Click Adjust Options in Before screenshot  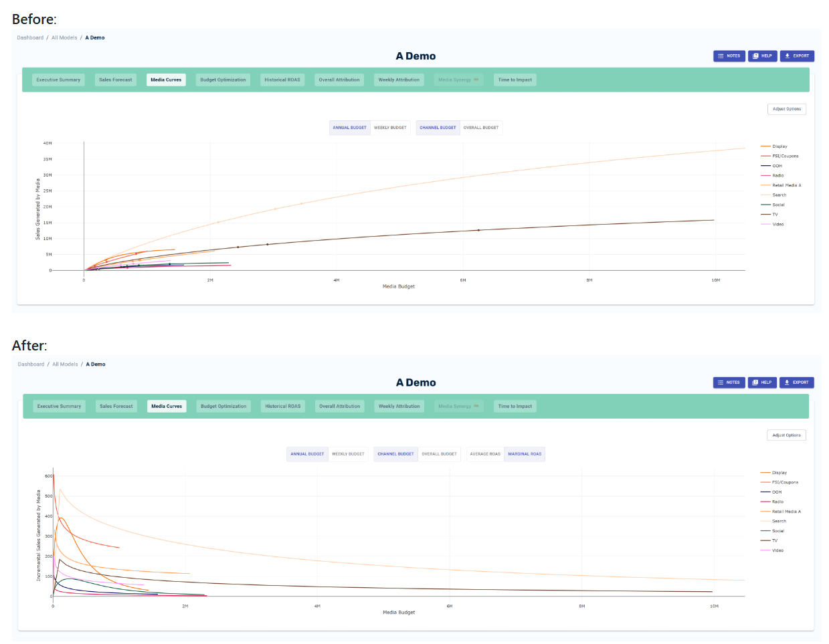[787, 109]
